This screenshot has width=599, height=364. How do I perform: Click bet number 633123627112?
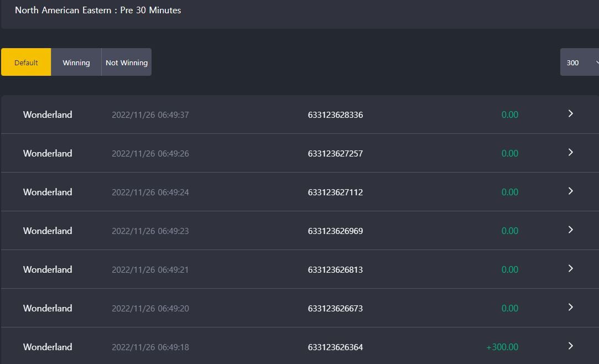tap(335, 192)
